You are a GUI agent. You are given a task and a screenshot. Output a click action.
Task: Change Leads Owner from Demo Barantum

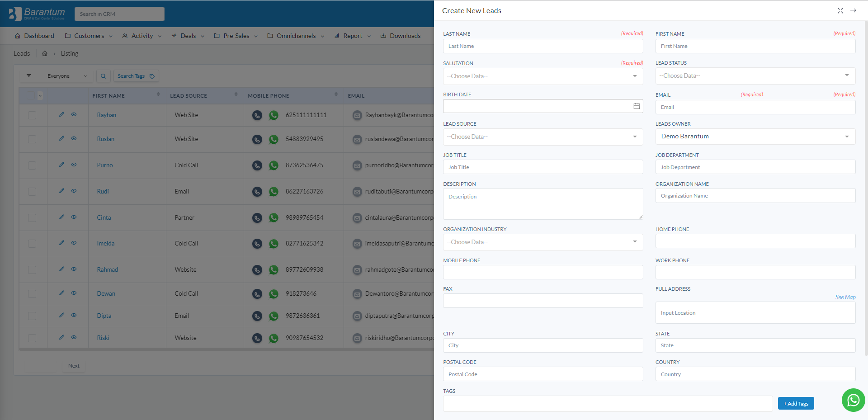pos(755,136)
